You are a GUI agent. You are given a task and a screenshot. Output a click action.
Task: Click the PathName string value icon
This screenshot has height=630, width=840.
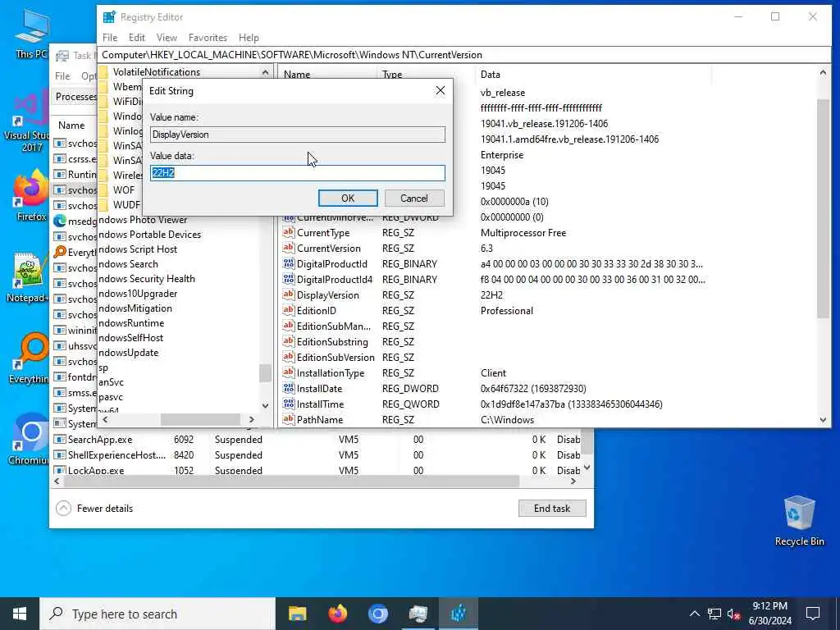coord(289,419)
